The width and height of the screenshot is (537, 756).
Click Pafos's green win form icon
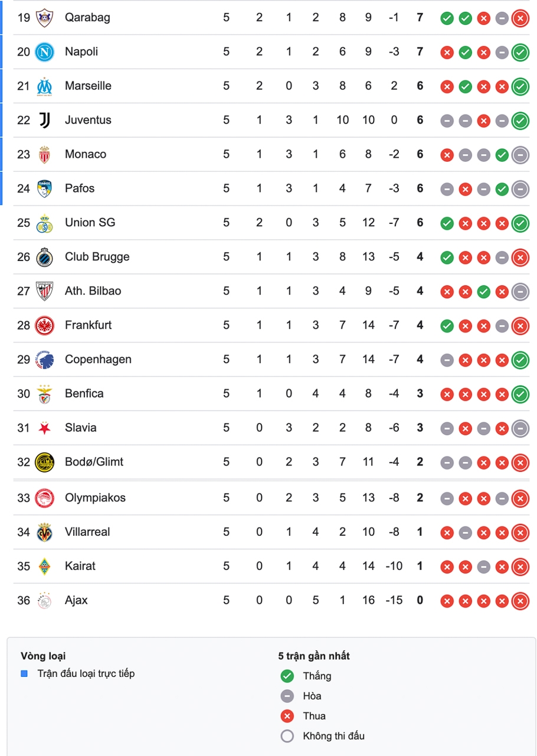502,189
